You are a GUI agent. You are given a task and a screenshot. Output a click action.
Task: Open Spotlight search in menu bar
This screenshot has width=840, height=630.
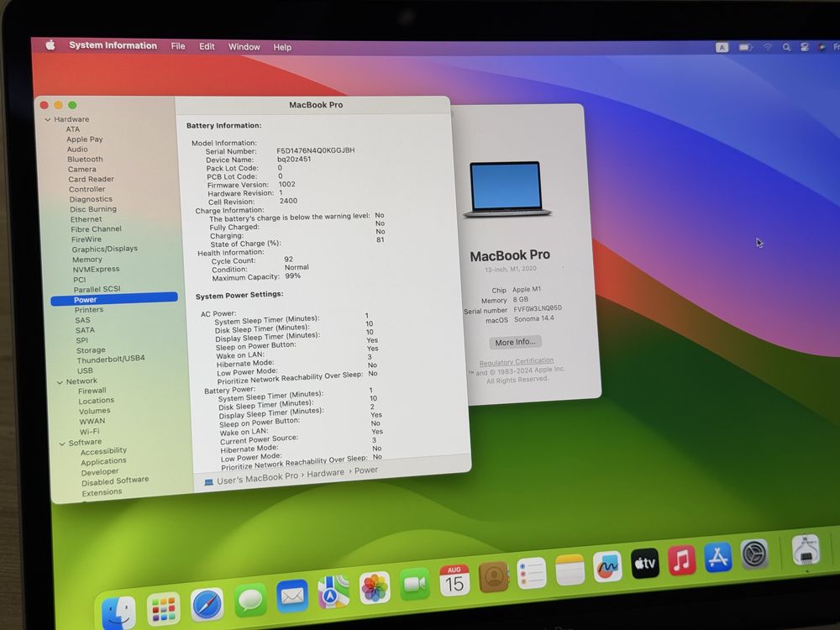tap(786, 47)
